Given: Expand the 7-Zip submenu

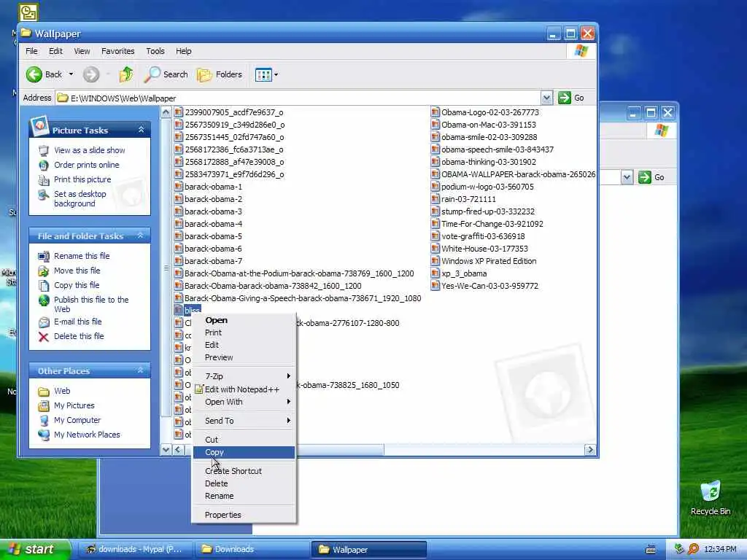Looking at the screenshot, I should point(244,376).
